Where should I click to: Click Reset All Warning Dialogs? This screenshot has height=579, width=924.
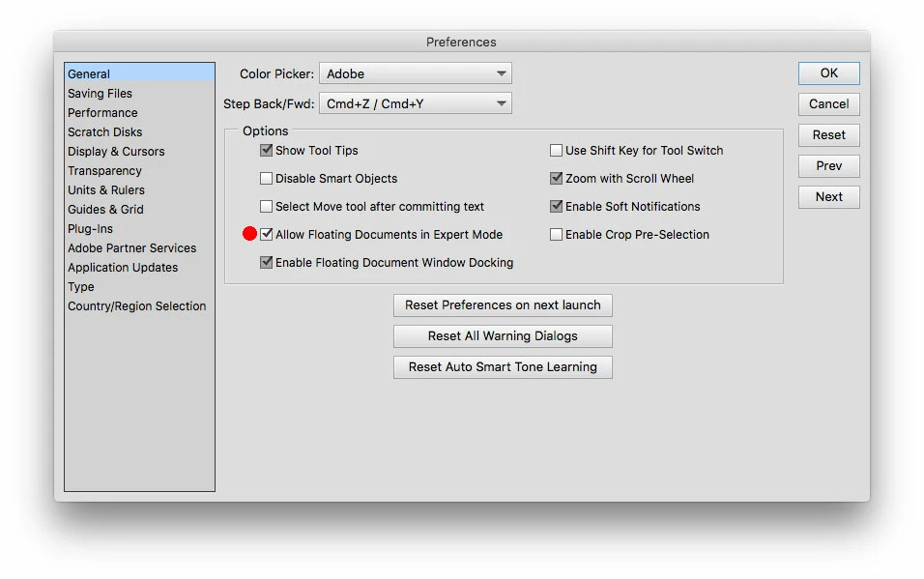tap(503, 336)
